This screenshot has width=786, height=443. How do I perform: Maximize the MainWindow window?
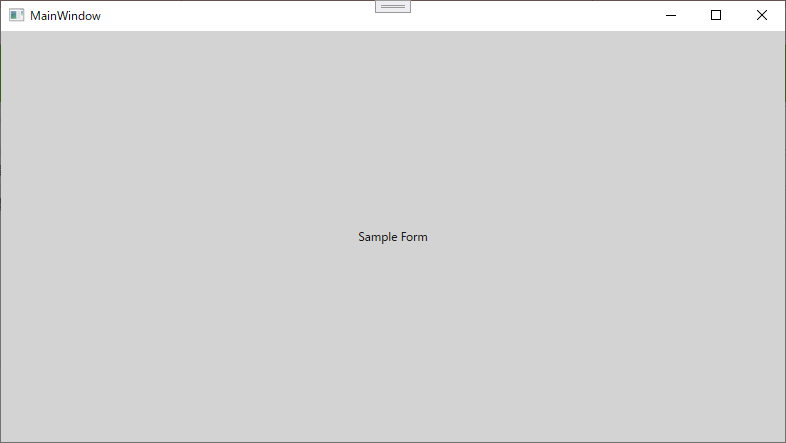(716, 16)
